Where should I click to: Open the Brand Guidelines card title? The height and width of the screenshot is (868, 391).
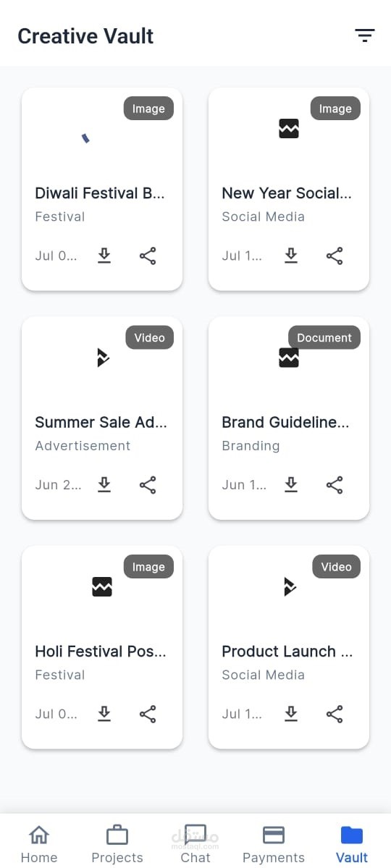tap(286, 422)
